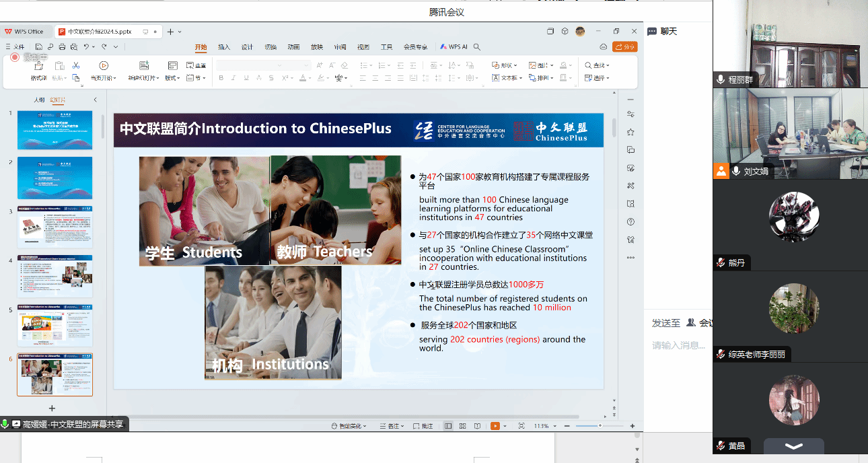Screen dimensions: 868x463
Task: Click the scissors cut icon
Action: pyautogui.click(x=76, y=65)
